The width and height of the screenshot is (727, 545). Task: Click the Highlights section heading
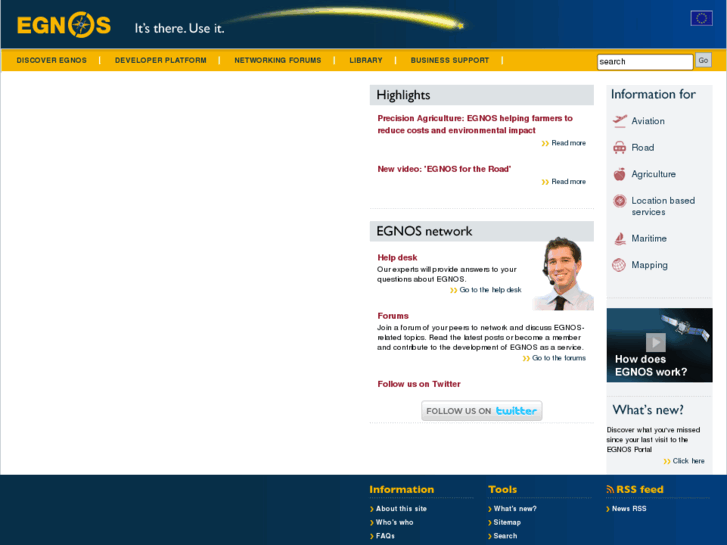(403, 95)
